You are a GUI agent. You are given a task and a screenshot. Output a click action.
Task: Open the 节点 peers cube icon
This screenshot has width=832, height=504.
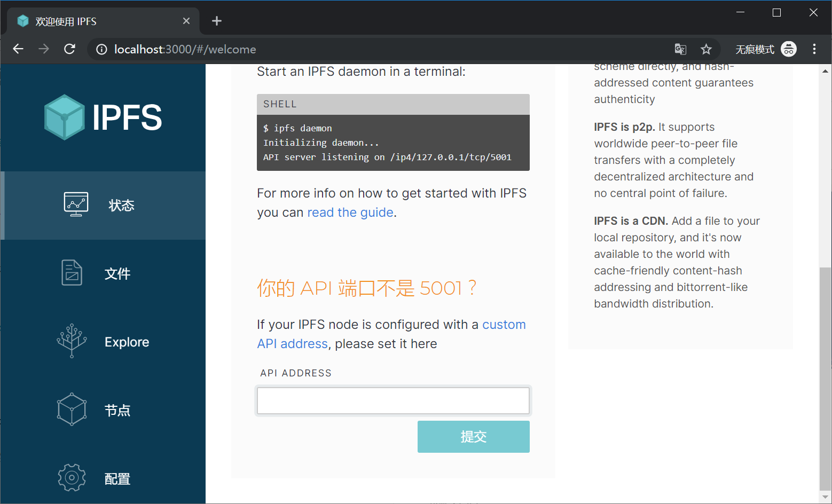[x=72, y=409]
